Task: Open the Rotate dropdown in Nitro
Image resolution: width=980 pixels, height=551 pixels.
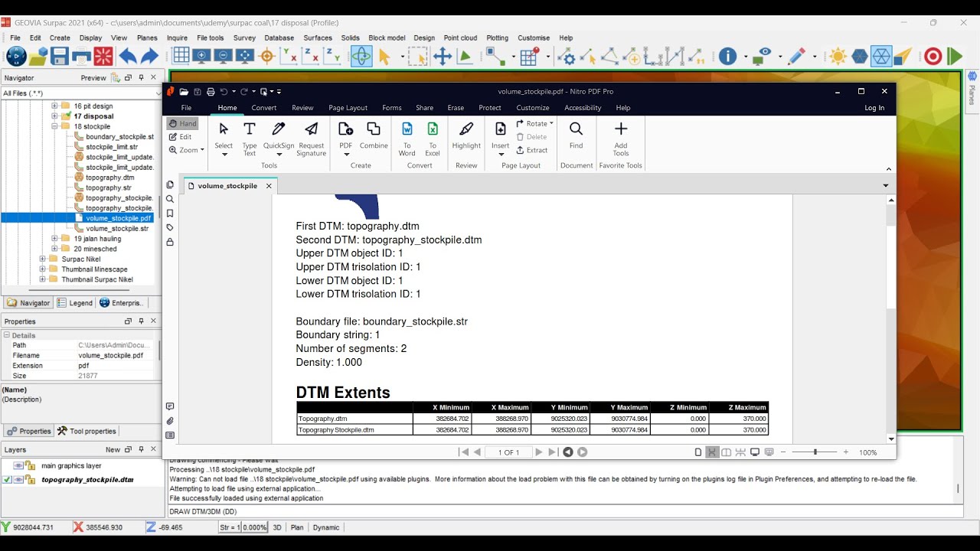Action: [534, 123]
